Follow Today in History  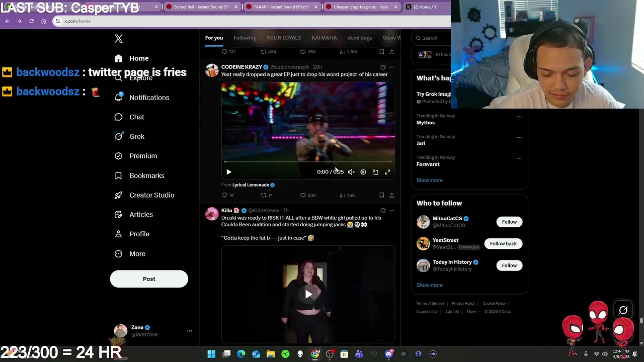(x=509, y=265)
